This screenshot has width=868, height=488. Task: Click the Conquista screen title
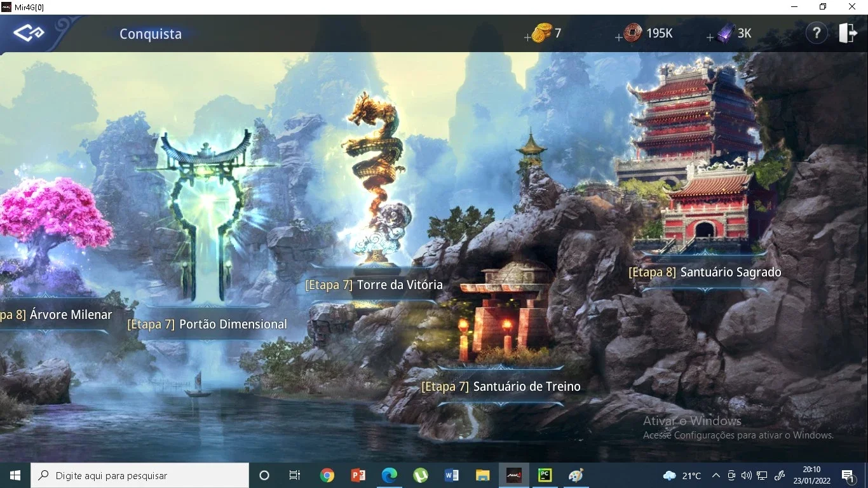tap(151, 34)
